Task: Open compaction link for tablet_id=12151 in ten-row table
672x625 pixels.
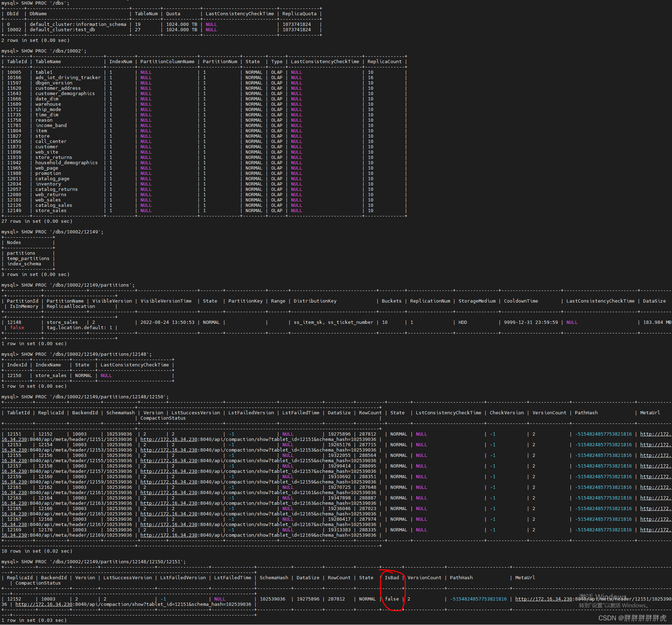Action: 258,439
